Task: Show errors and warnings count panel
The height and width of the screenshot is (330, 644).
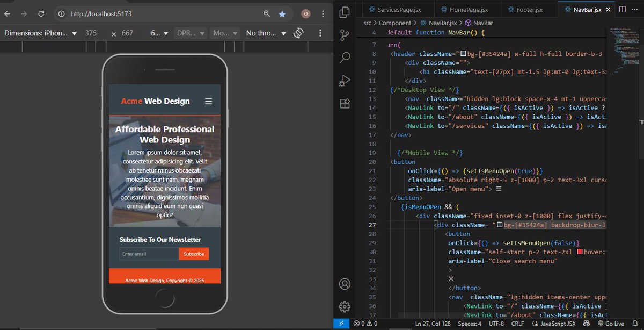Action: click(x=365, y=324)
